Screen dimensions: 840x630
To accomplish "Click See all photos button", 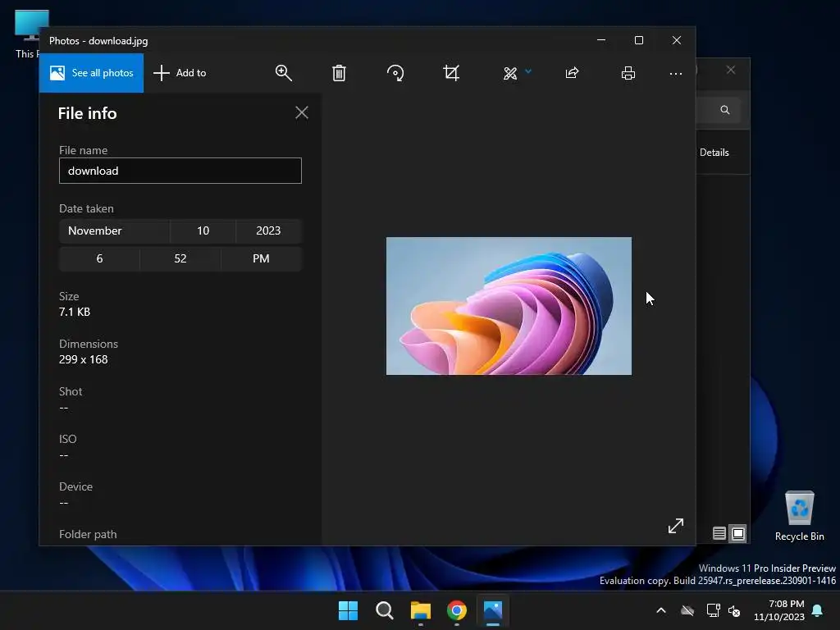I will click(92, 73).
